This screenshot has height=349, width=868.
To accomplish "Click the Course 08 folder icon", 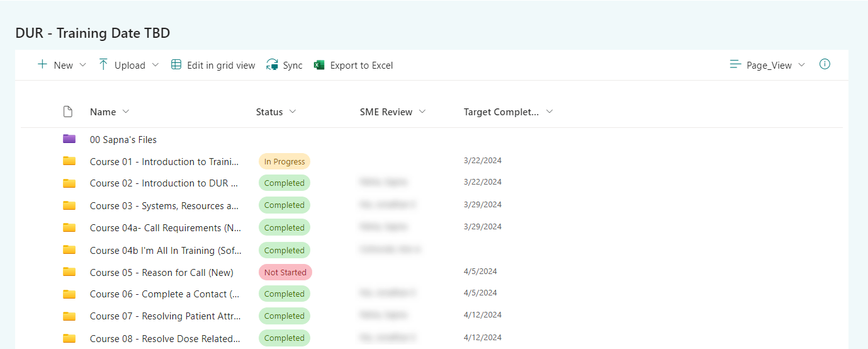I will [x=69, y=338].
